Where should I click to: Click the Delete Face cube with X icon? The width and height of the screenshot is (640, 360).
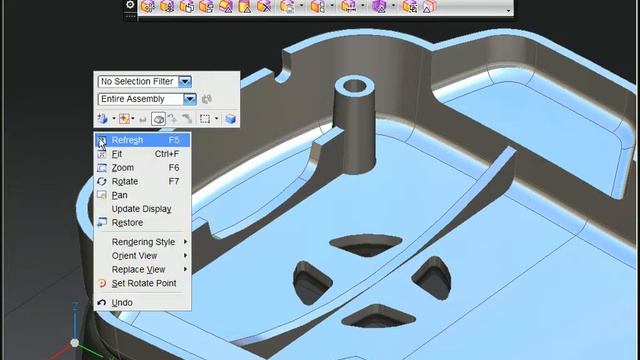click(x=264, y=6)
